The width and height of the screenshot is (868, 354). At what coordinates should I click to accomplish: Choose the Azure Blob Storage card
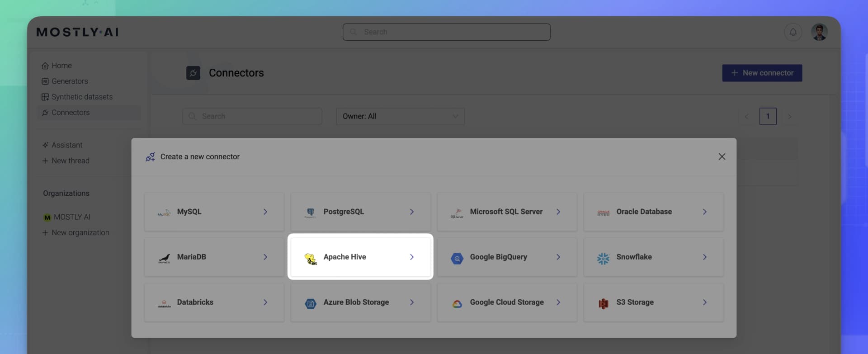click(361, 302)
